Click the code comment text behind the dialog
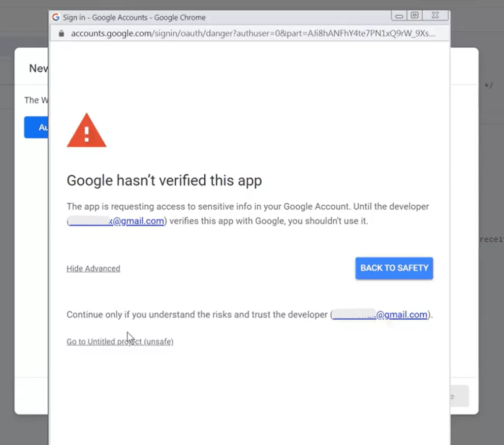 click(x=489, y=86)
